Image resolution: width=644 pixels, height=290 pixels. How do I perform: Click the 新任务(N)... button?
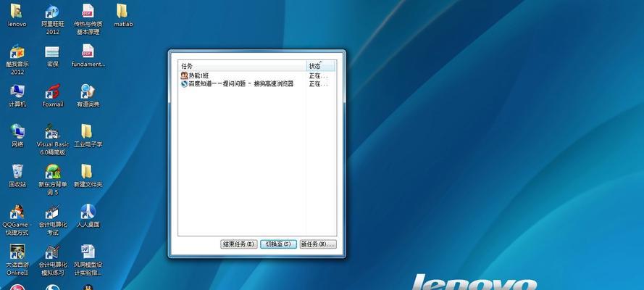tap(318, 244)
